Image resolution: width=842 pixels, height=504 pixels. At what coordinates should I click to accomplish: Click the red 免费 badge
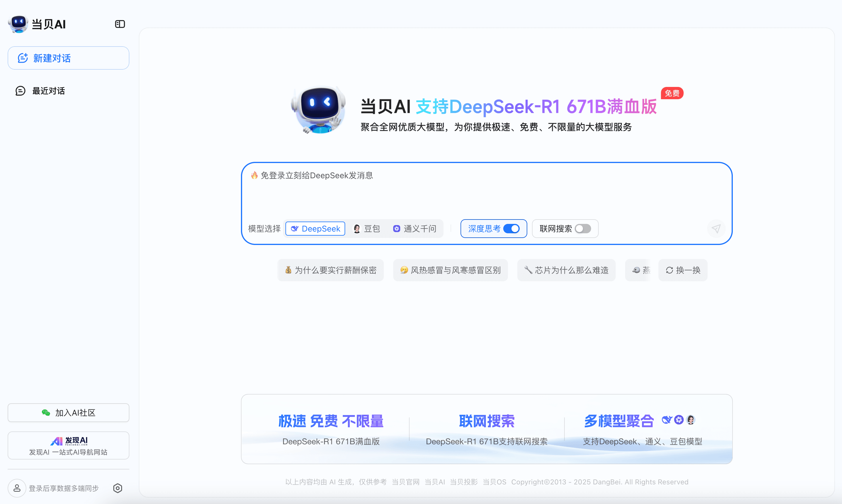672,93
